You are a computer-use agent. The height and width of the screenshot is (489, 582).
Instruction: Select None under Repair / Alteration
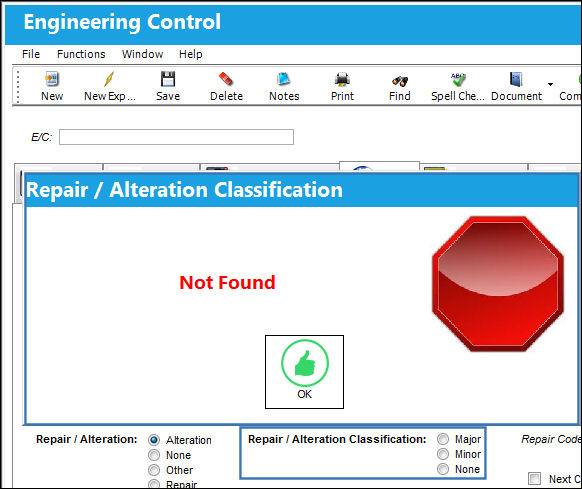[154, 455]
